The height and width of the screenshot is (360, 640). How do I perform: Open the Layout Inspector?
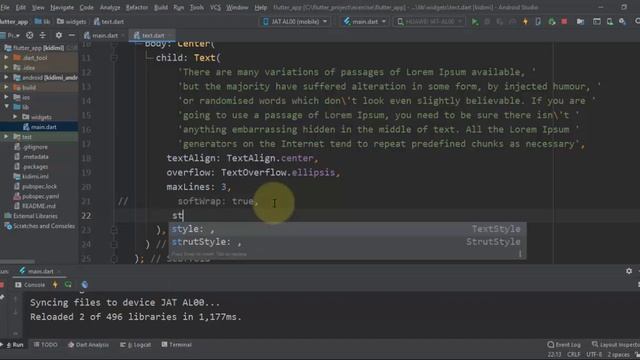point(615,344)
